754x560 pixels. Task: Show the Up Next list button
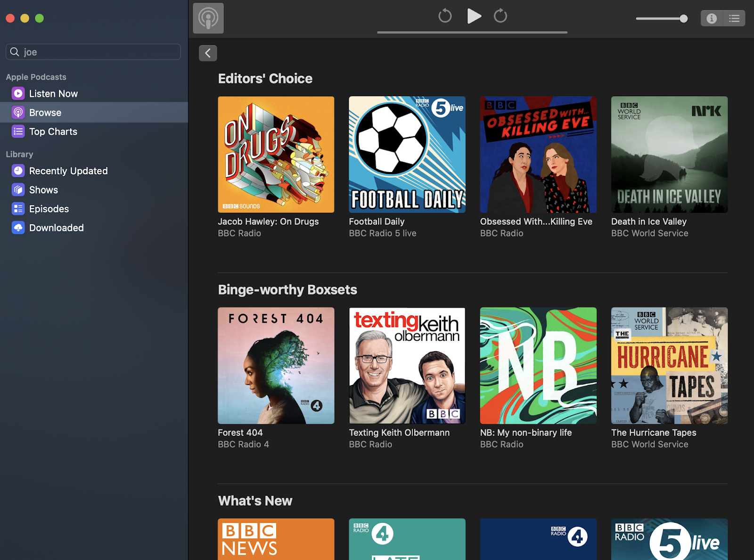coord(734,18)
